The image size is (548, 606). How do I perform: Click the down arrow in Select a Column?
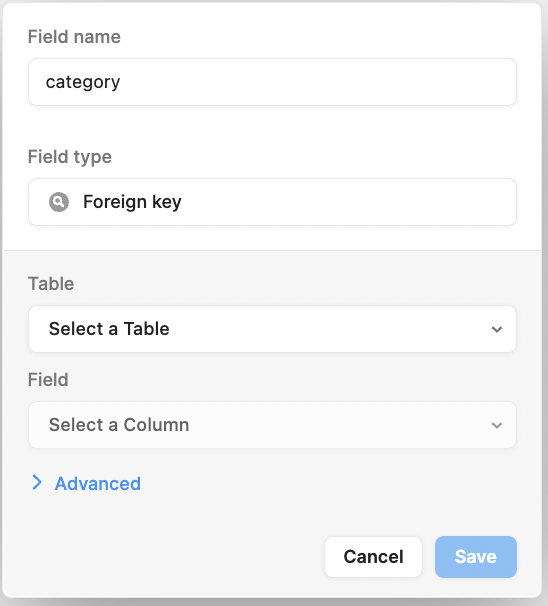point(497,426)
